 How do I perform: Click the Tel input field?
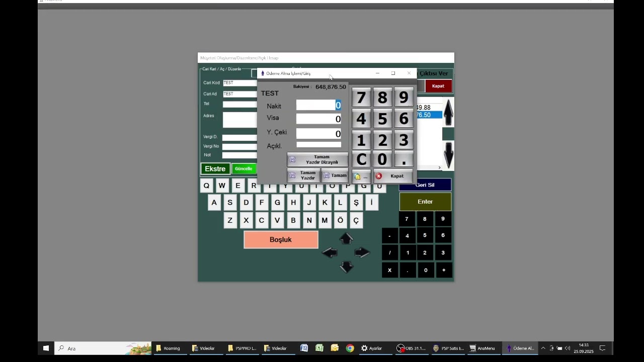240,104
